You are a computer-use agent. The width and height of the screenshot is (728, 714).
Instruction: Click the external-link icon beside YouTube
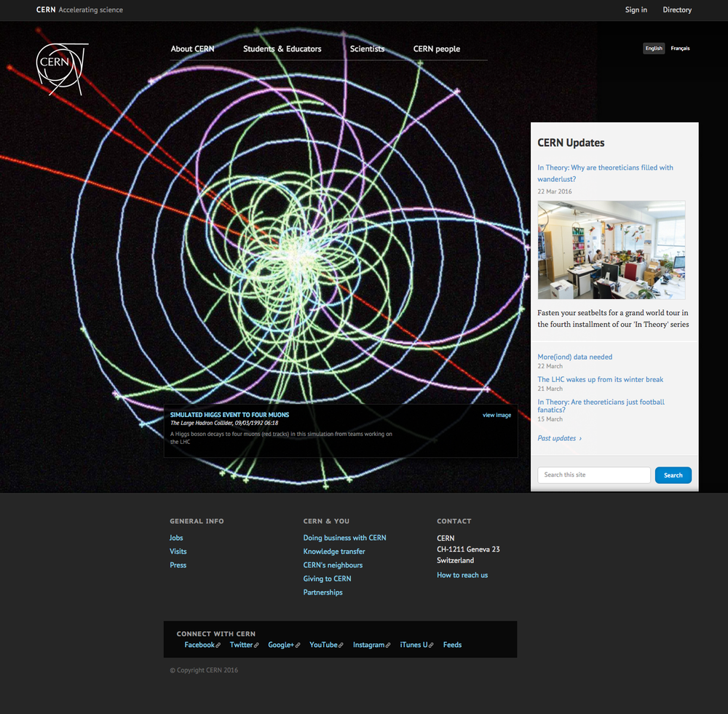click(340, 646)
